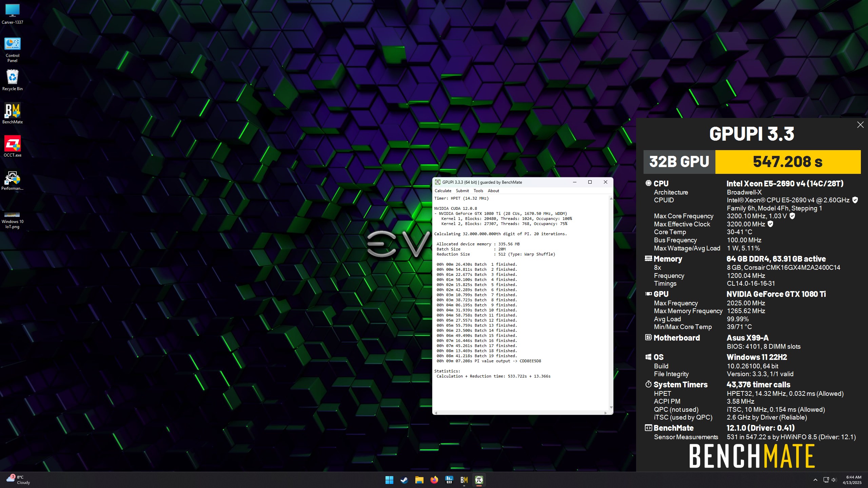Open network settings tray icon
The width and height of the screenshot is (868, 488).
click(x=826, y=480)
